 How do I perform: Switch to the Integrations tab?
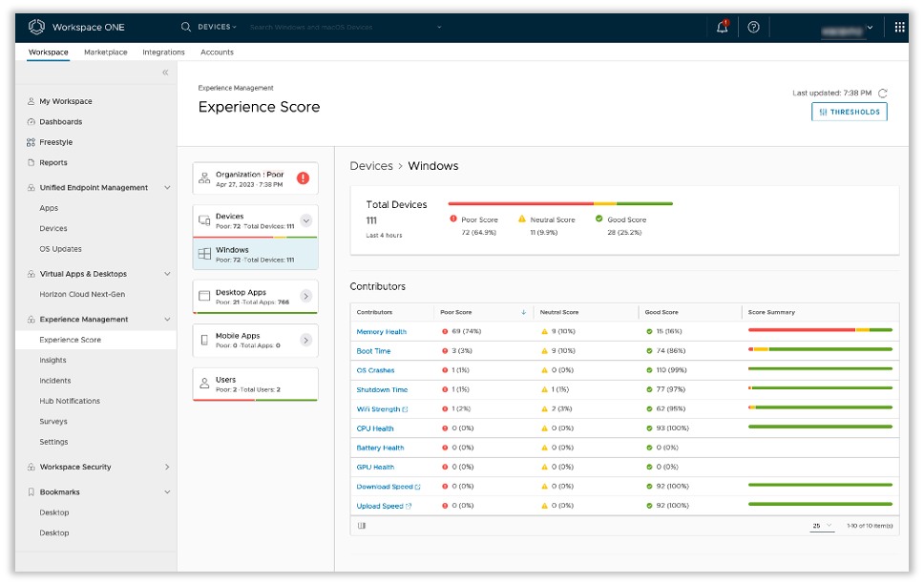tap(163, 52)
